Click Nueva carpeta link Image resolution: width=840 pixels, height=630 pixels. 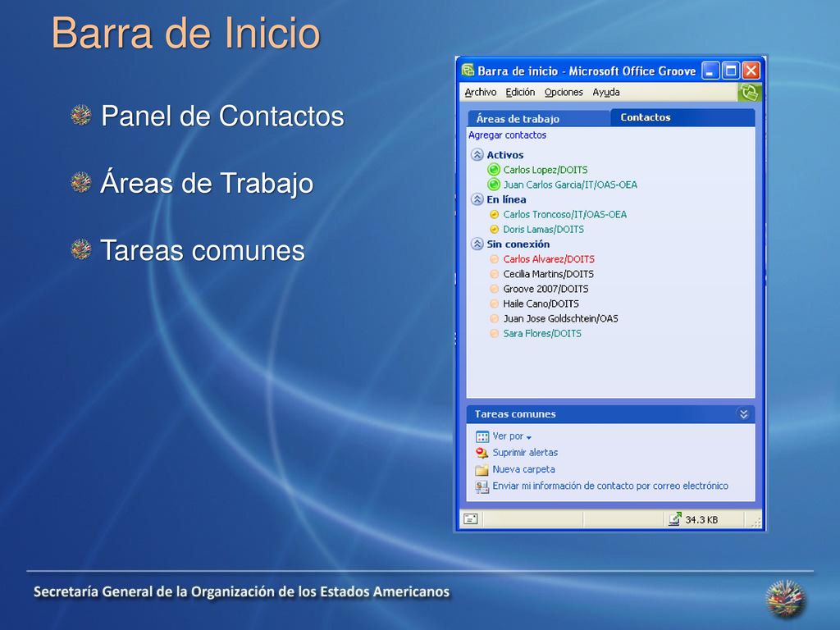click(x=524, y=469)
